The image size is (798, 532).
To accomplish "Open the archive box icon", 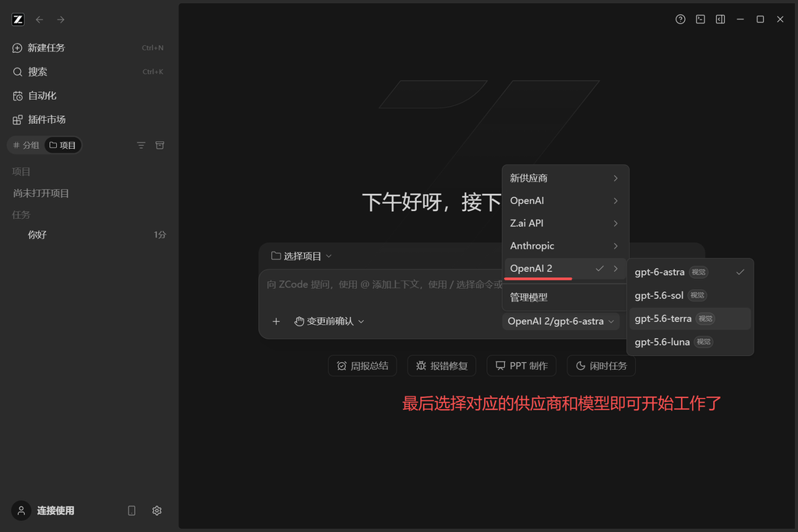I will (160, 146).
